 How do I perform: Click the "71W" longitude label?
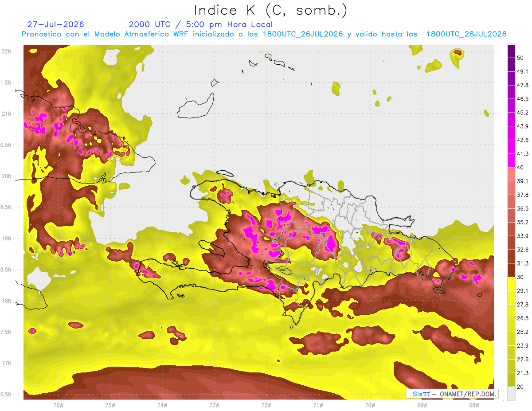coord(318,405)
